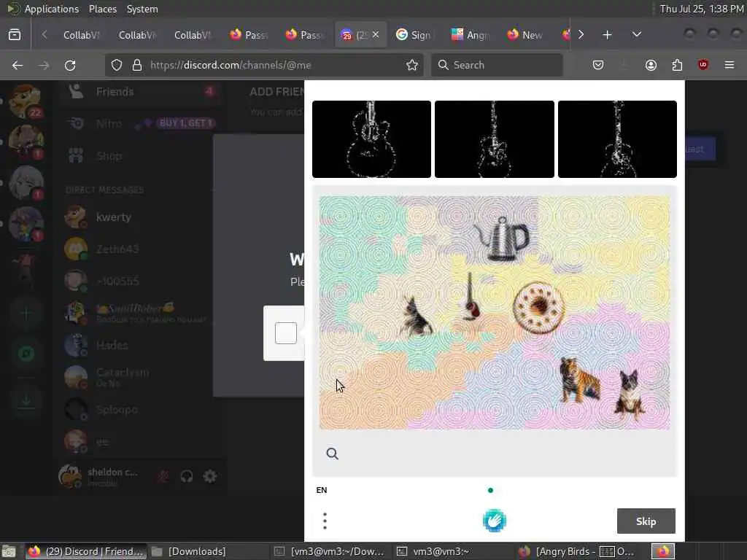Add a server with plus icon
This screenshot has width=747, height=560.
pos(26,314)
